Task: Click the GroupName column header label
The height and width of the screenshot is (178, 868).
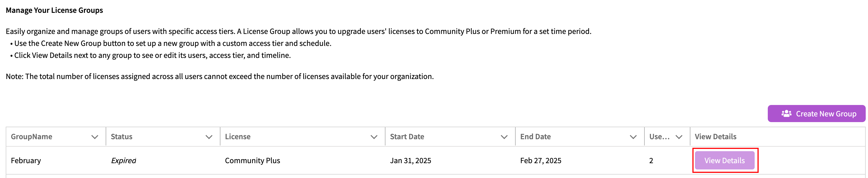Action: click(x=31, y=137)
